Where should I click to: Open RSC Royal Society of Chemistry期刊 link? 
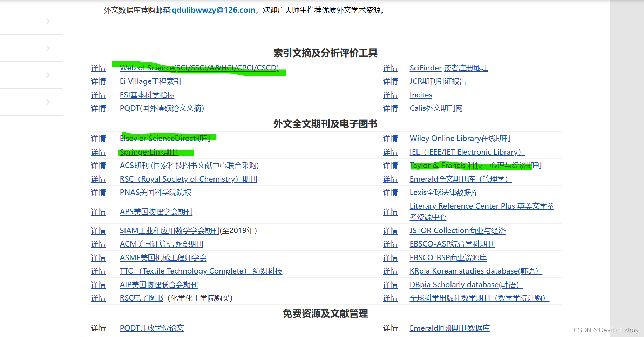(x=188, y=179)
